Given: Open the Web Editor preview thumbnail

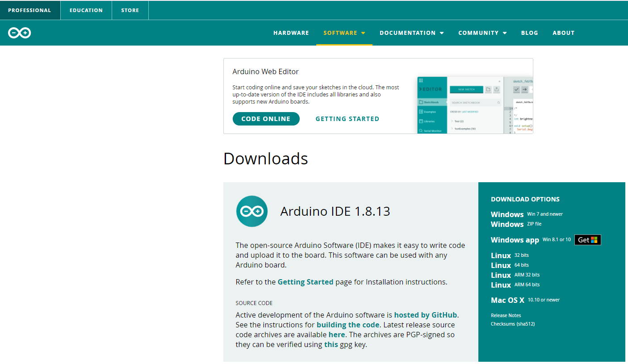Looking at the screenshot, I should pos(475,105).
